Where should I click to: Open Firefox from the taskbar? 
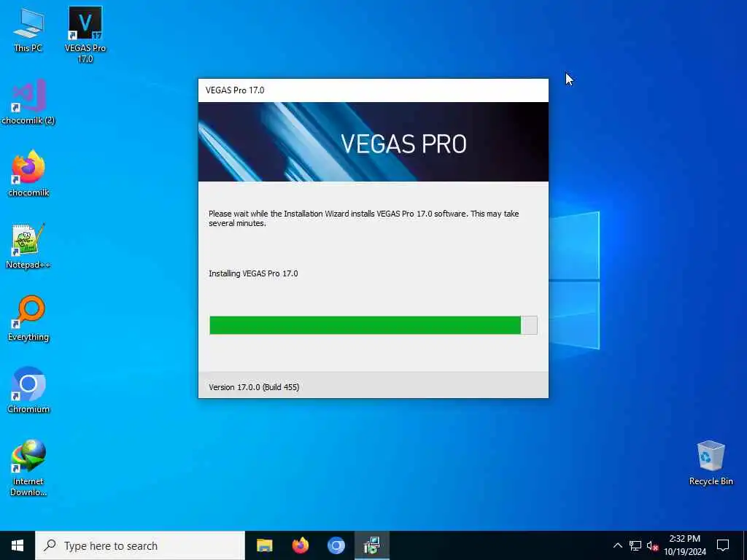(x=300, y=545)
